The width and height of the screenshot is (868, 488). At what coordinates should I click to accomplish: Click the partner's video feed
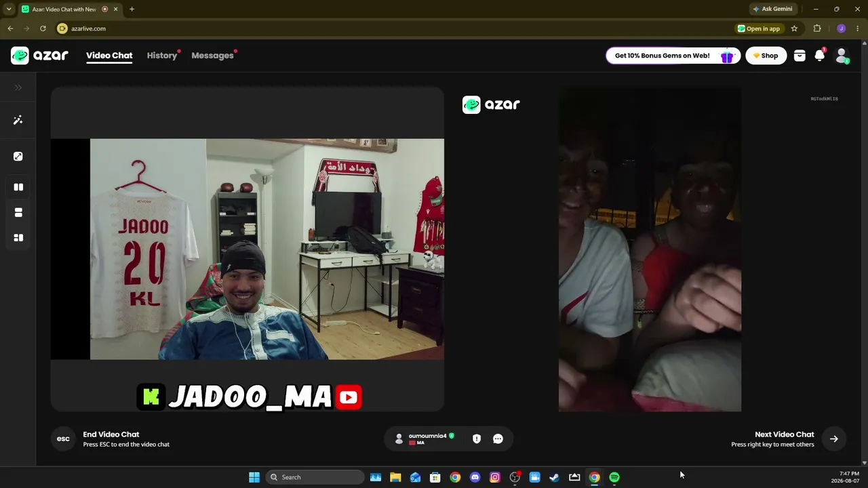[x=650, y=249]
